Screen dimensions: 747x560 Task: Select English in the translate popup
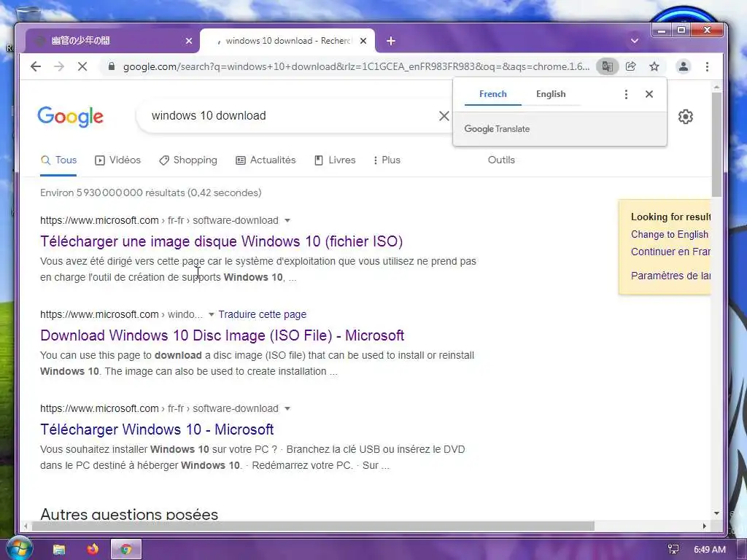[x=551, y=94]
